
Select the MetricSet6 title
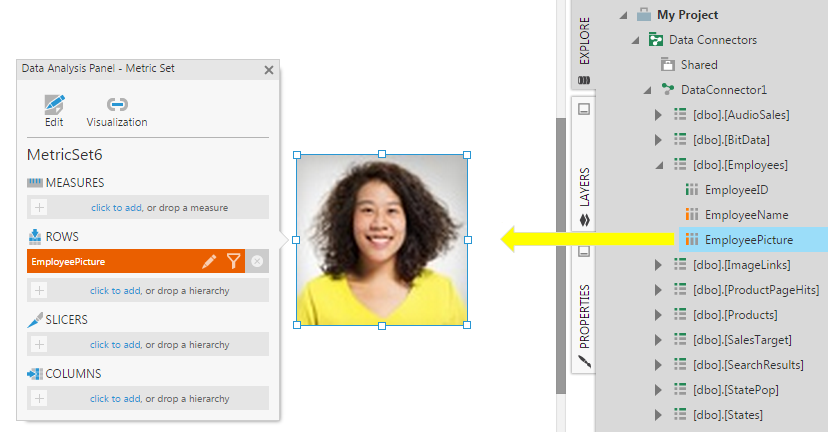click(64, 155)
